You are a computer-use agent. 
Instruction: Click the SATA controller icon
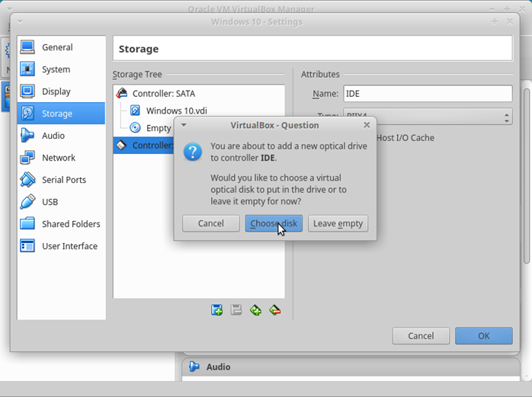coord(121,93)
